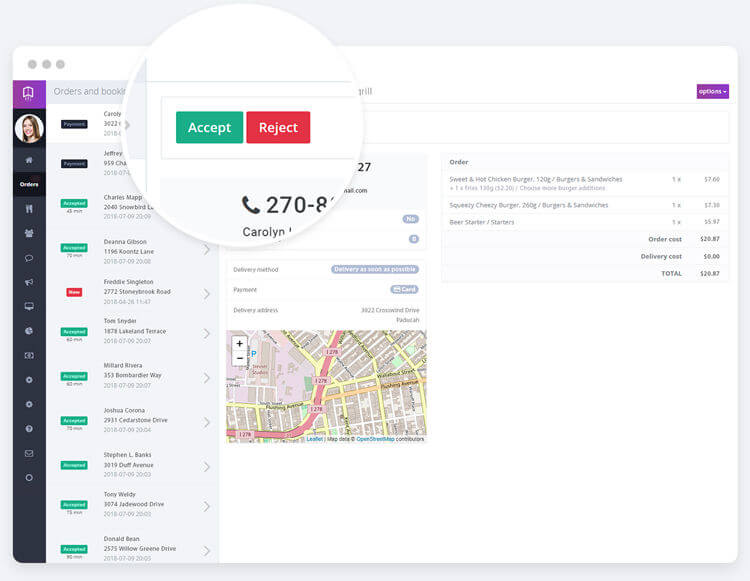The image size is (750, 581).
Task: Open the envelope mail icon in sidebar
Action: point(29,453)
